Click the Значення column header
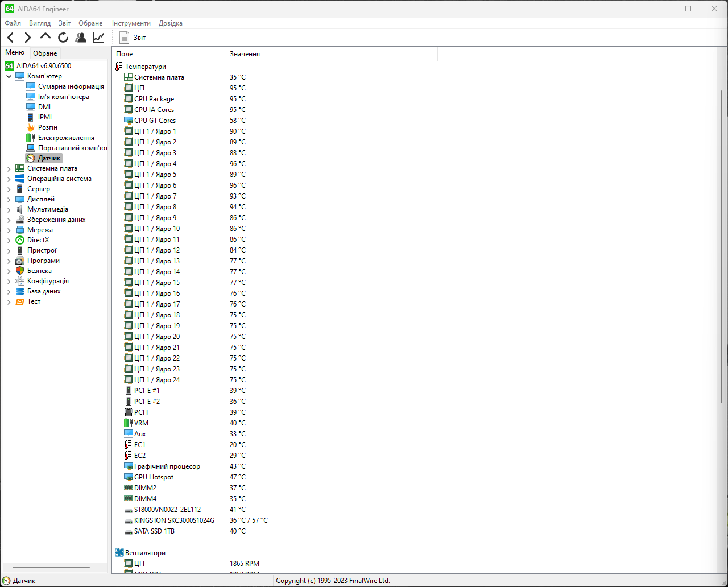The width and height of the screenshot is (728, 587). (x=332, y=54)
